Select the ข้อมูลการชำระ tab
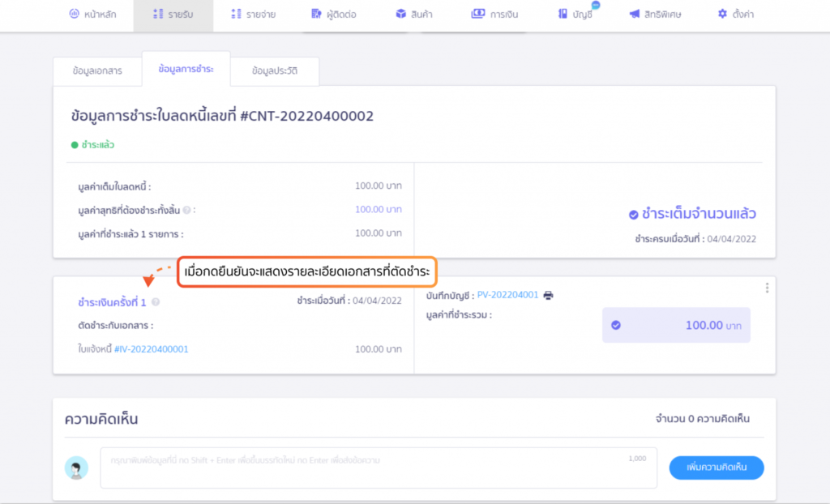This screenshot has width=830, height=504. pyautogui.click(x=186, y=69)
